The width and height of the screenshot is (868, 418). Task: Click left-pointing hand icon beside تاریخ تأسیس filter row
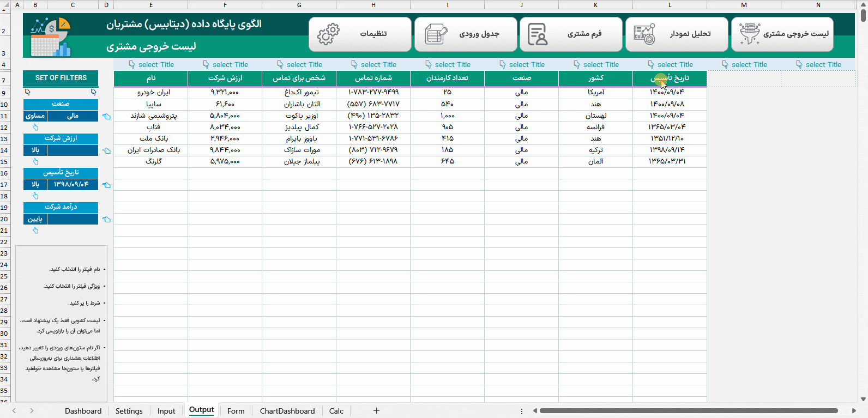pyautogui.click(x=106, y=185)
